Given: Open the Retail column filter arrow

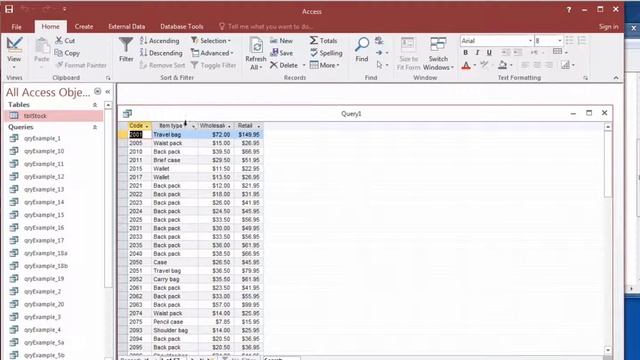Looking at the screenshot, I should (x=258, y=126).
